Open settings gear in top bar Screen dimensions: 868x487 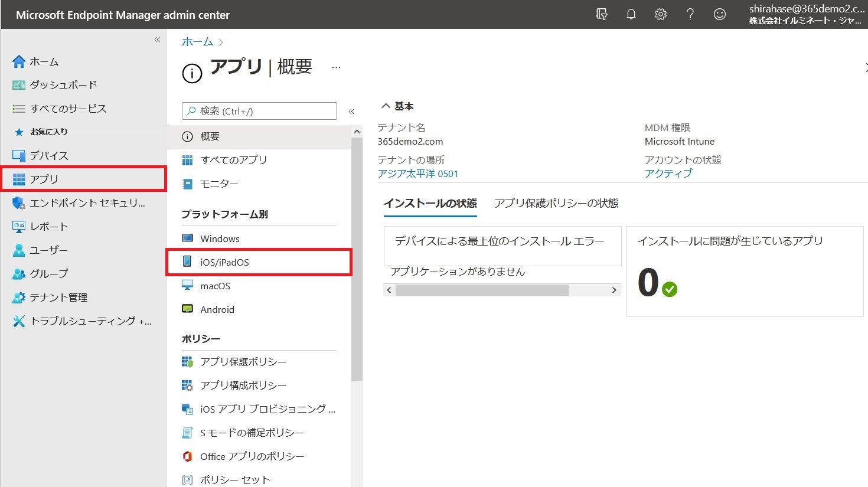tap(661, 14)
